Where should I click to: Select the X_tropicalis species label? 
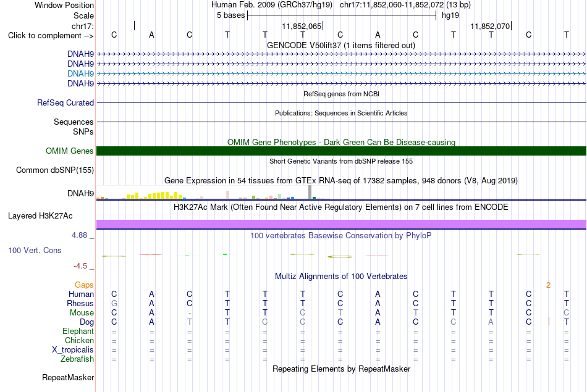[73, 350]
